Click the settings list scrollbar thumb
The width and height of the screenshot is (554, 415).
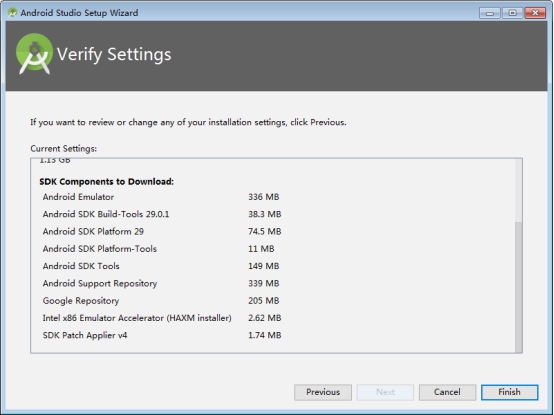point(518,287)
